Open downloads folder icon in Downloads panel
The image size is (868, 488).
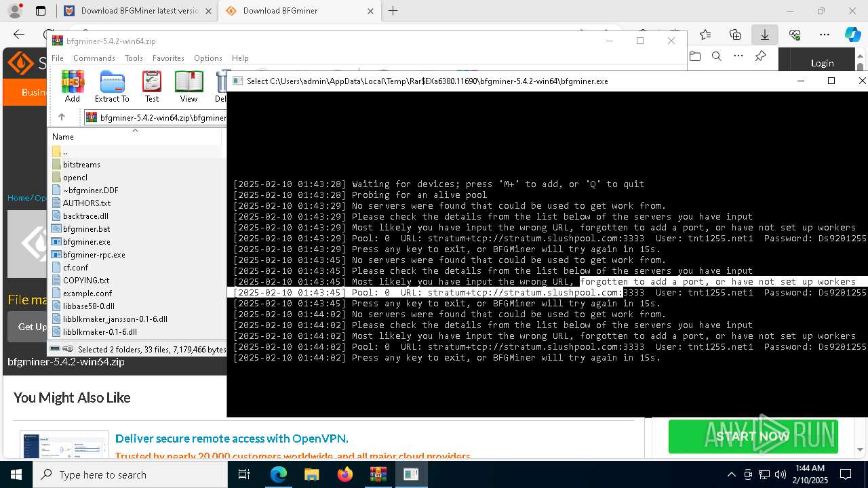pyautogui.click(x=694, y=56)
